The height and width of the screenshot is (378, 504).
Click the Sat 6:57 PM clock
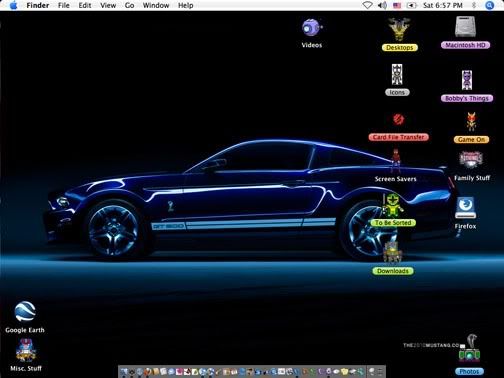443,5
